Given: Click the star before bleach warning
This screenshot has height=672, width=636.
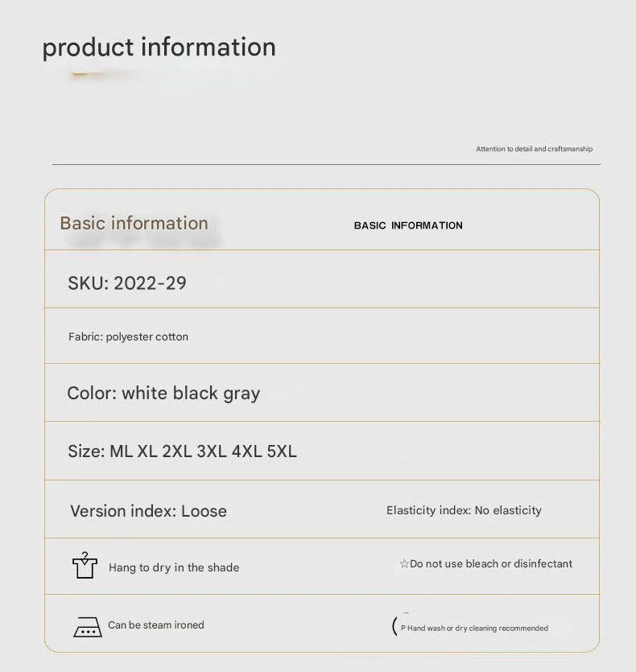Looking at the screenshot, I should click(404, 563).
